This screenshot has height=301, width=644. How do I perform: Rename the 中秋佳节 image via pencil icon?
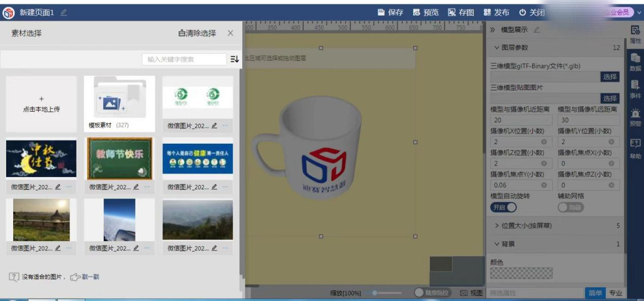point(58,187)
